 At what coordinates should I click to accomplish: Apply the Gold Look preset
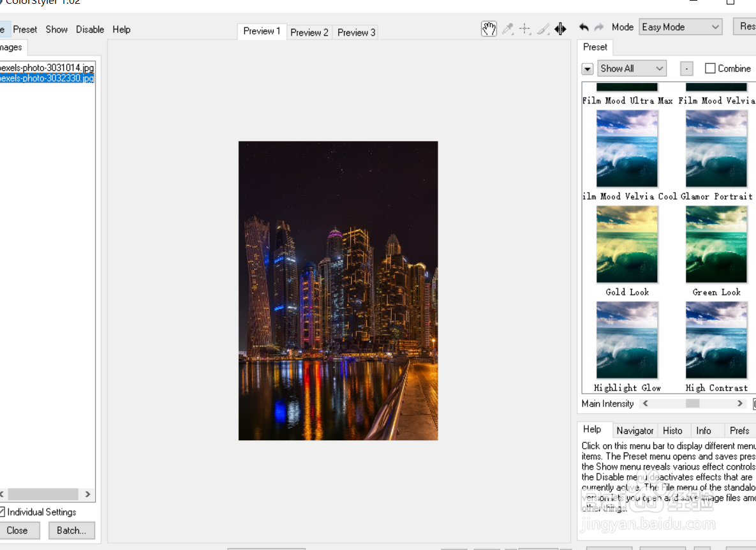[626, 244]
